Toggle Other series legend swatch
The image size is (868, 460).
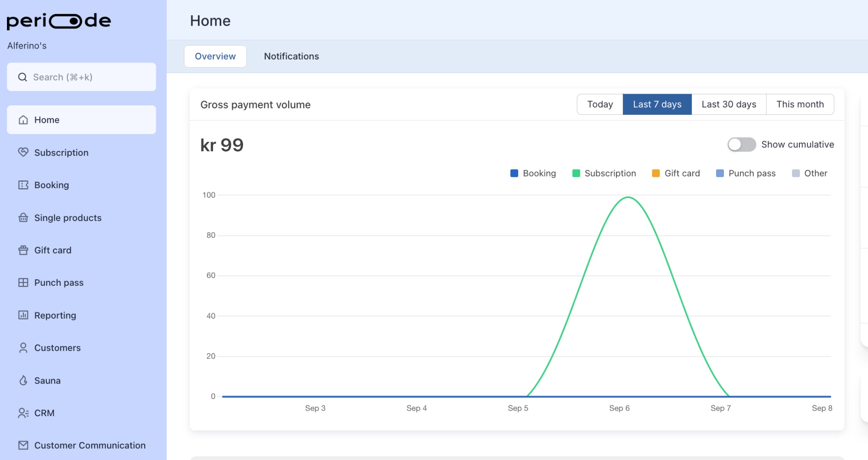(796, 173)
